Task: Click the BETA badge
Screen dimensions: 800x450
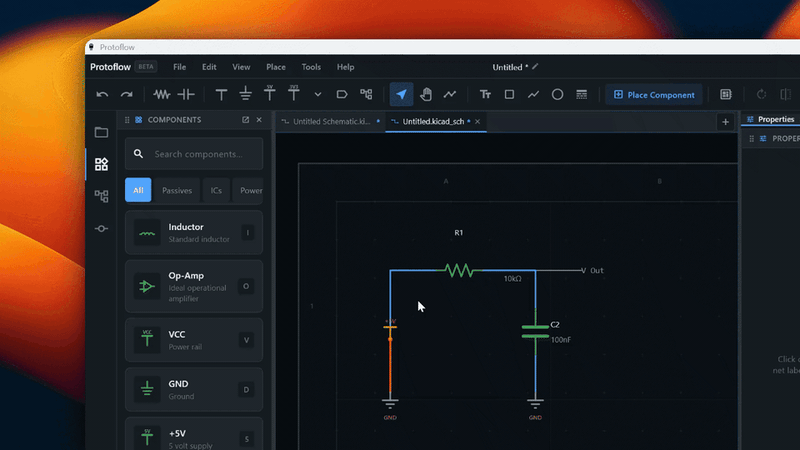Action: click(146, 66)
